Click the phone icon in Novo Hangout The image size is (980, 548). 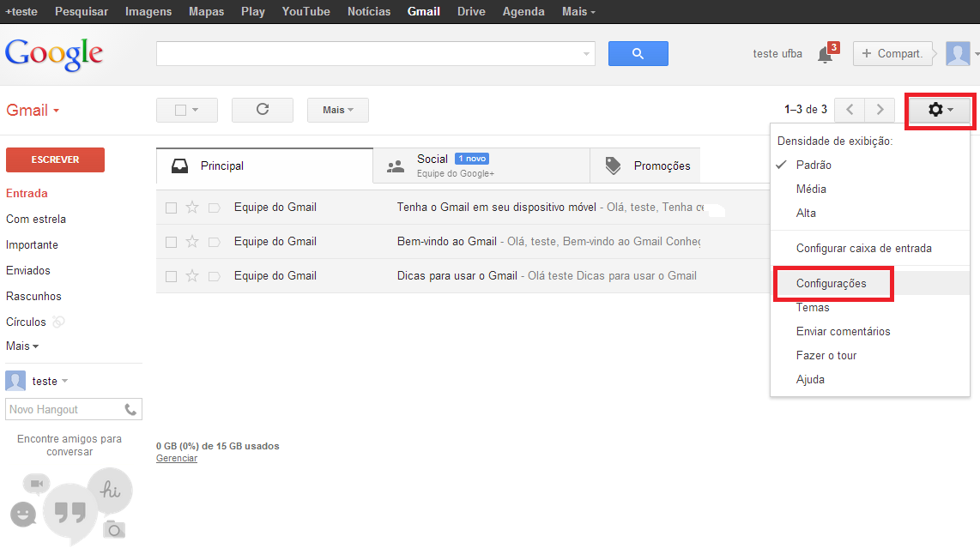click(x=130, y=409)
